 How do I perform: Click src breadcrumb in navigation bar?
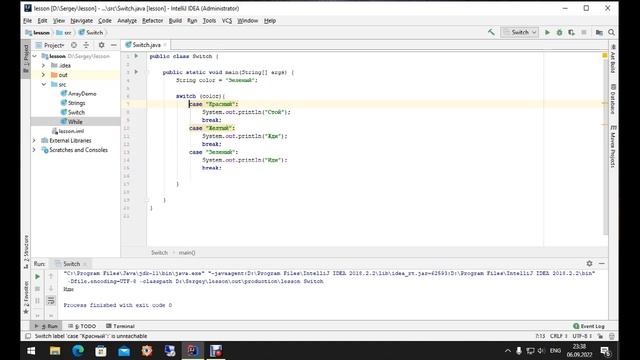point(64,32)
